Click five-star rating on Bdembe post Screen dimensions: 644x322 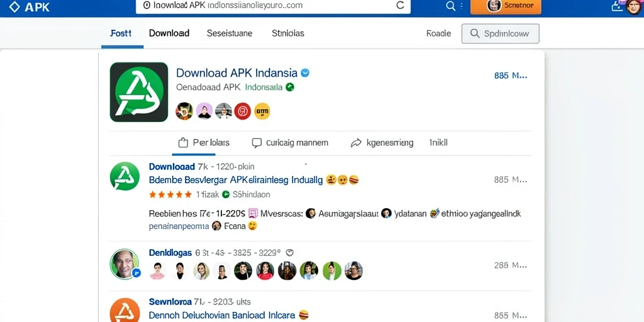pos(170,194)
